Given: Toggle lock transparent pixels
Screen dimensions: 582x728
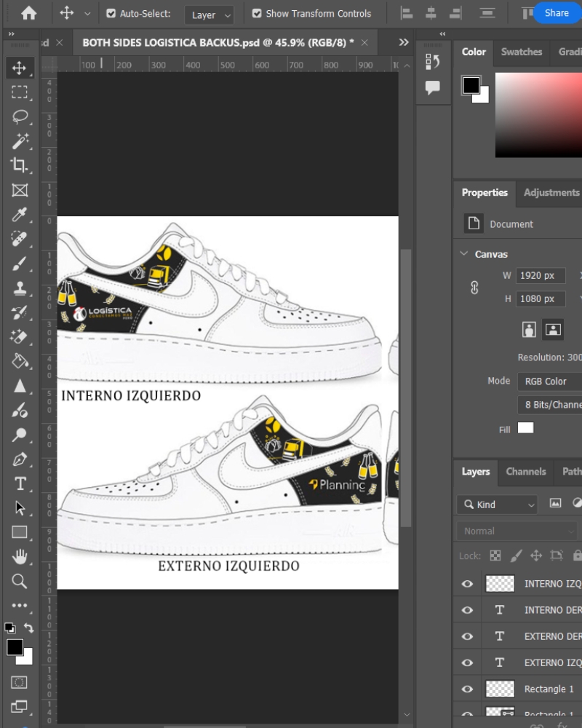Looking at the screenshot, I should pos(495,555).
